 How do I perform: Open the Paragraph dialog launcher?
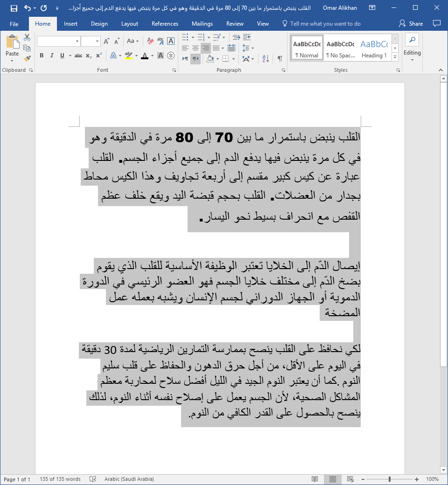pyautogui.click(x=283, y=70)
